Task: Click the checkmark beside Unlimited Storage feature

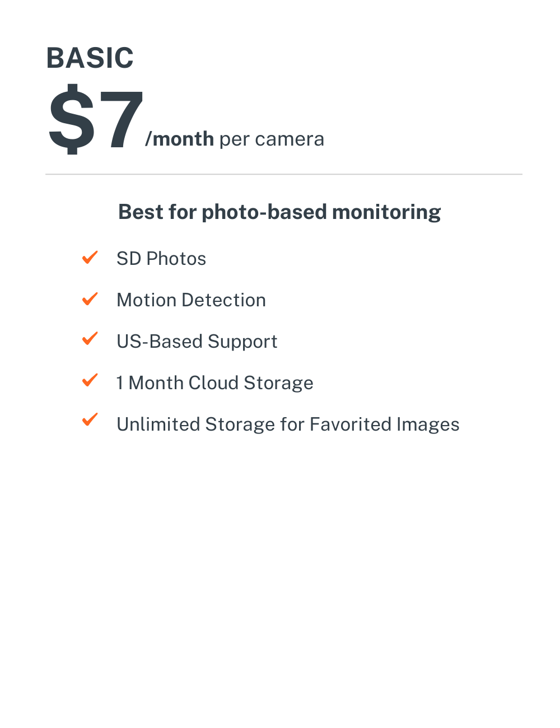Action: pyautogui.click(x=90, y=420)
